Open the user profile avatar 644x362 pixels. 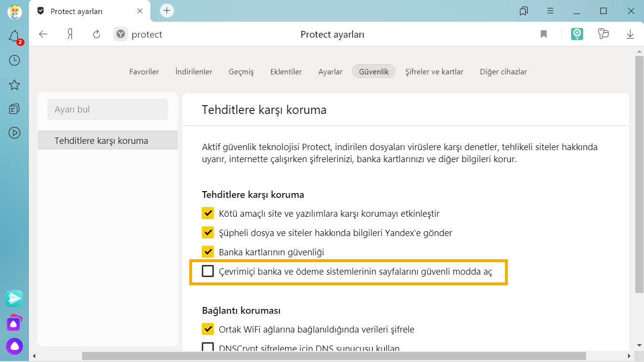point(14,12)
